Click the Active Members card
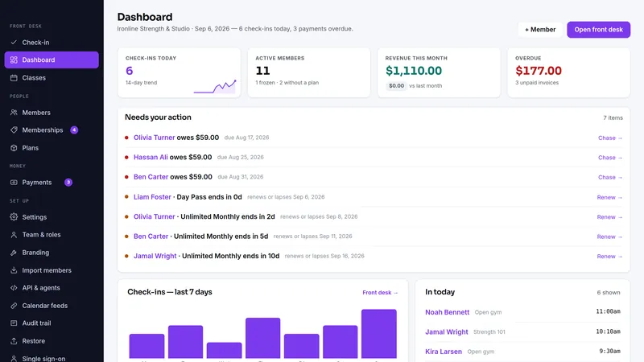The image size is (644, 362). point(309,72)
